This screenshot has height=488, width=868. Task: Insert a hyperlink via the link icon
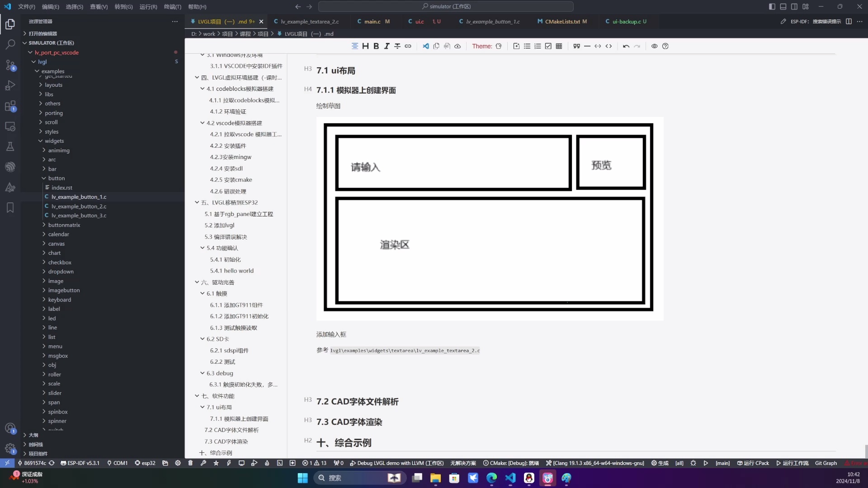tap(408, 46)
